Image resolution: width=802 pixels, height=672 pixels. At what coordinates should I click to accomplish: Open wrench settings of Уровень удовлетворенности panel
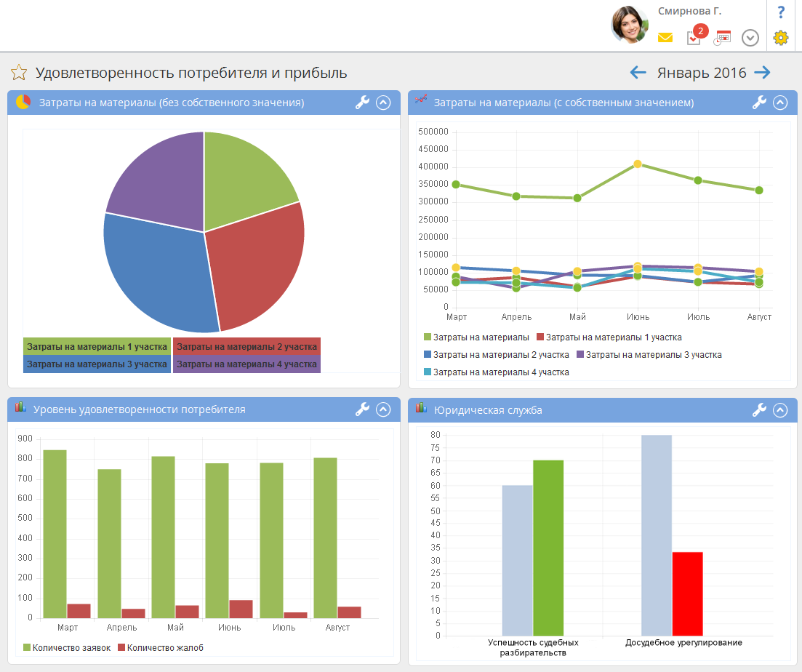(x=362, y=410)
